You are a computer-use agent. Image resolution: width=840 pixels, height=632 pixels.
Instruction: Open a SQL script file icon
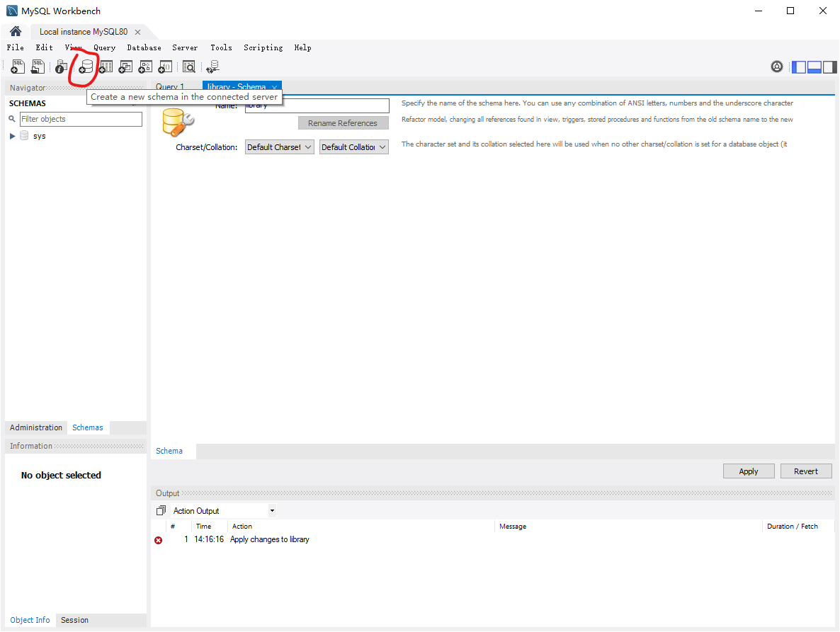tap(38, 67)
